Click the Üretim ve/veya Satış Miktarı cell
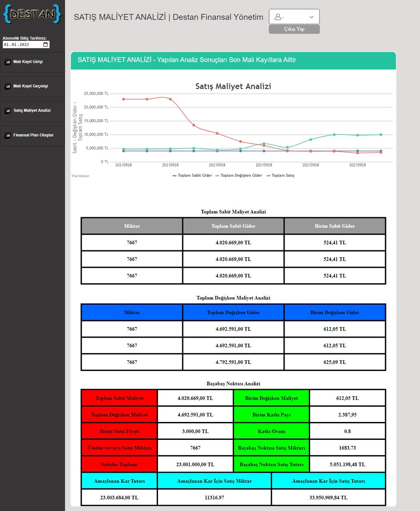This screenshot has width=420, height=511. (x=120, y=448)
